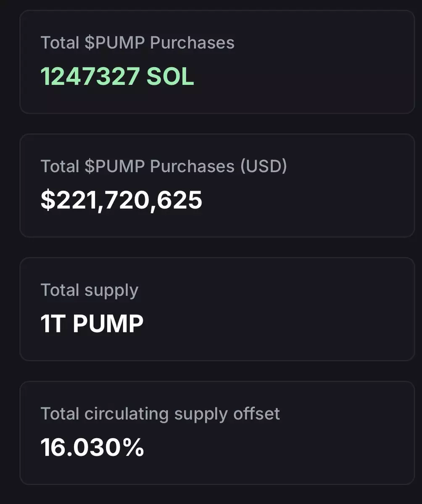The width and height of the screenshot is (422, 504).
Task: Click the Total circulating supply offset label
Action: coord(160,414)
